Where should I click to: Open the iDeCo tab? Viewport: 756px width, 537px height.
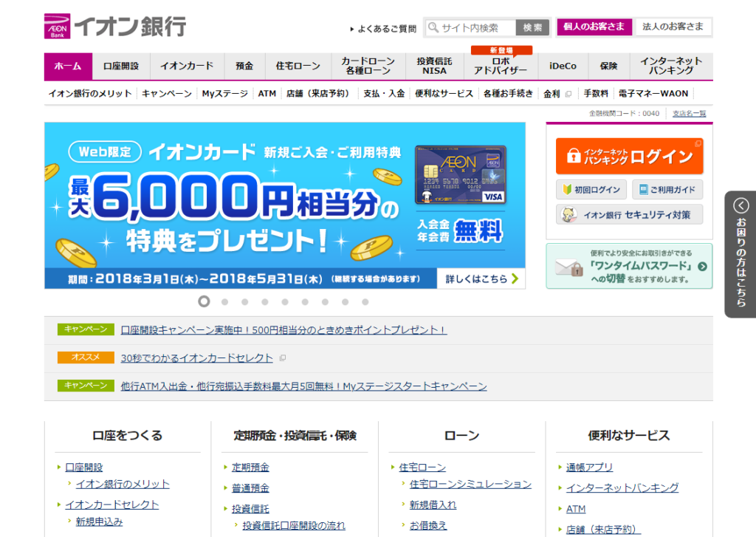pyautogui.click(x=563, y=66)
